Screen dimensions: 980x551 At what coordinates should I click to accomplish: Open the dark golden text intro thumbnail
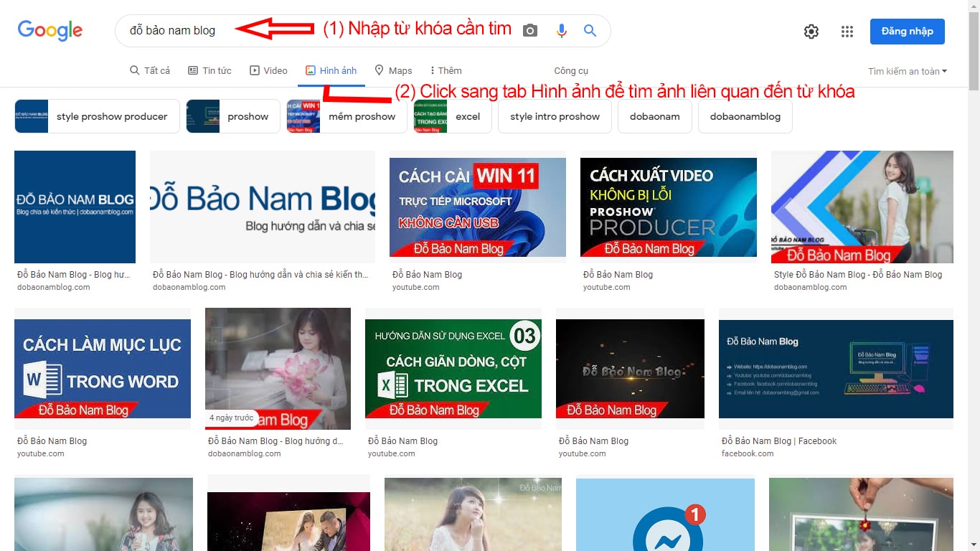[x=630, y=369]
